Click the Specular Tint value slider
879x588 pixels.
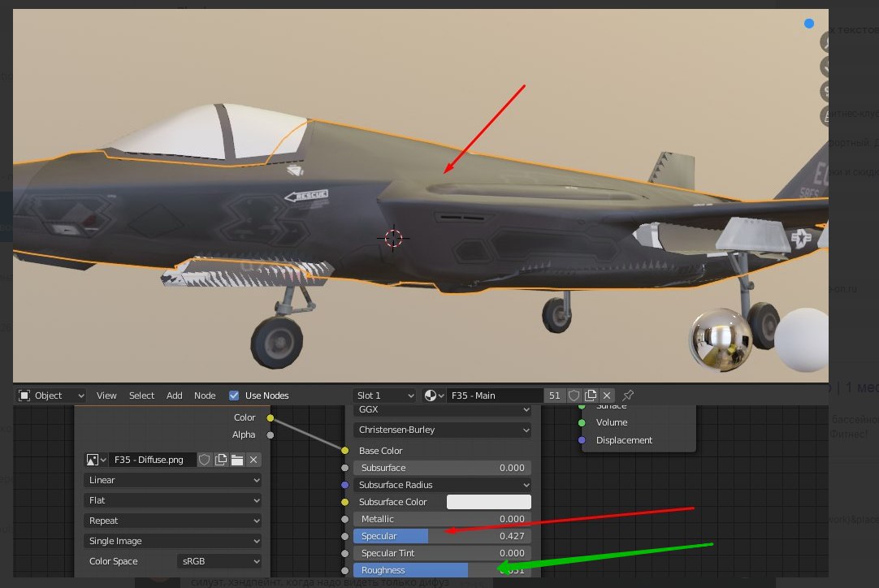coord(442,553)
